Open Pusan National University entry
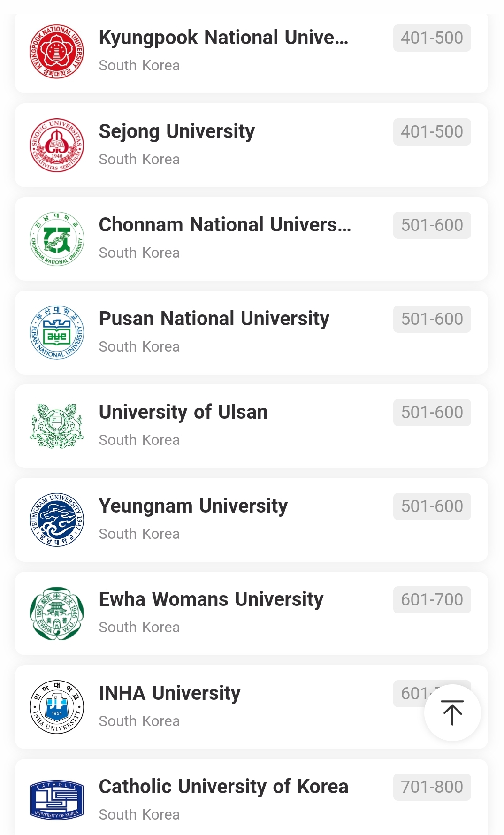 (x=214, y=319)
